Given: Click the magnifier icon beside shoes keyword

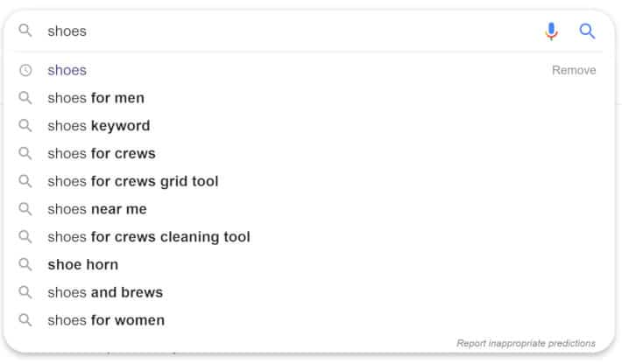Looking at the screenshot, I should 25,125.
